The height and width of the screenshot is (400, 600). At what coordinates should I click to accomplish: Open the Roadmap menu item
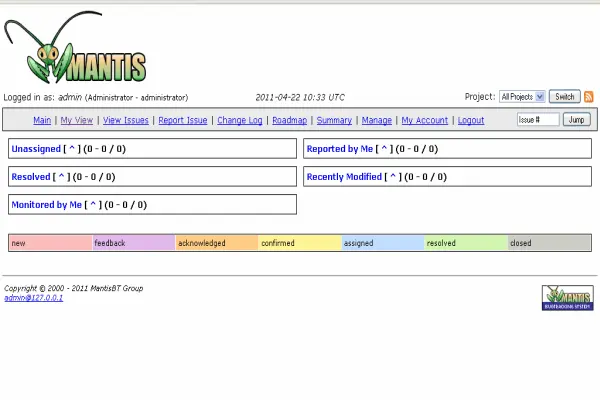(x=289, y=120)
